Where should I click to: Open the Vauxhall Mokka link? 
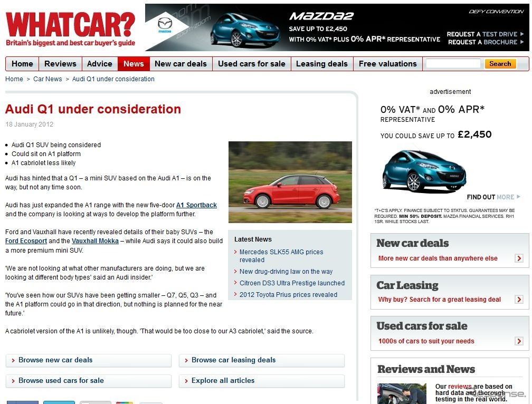96,241
